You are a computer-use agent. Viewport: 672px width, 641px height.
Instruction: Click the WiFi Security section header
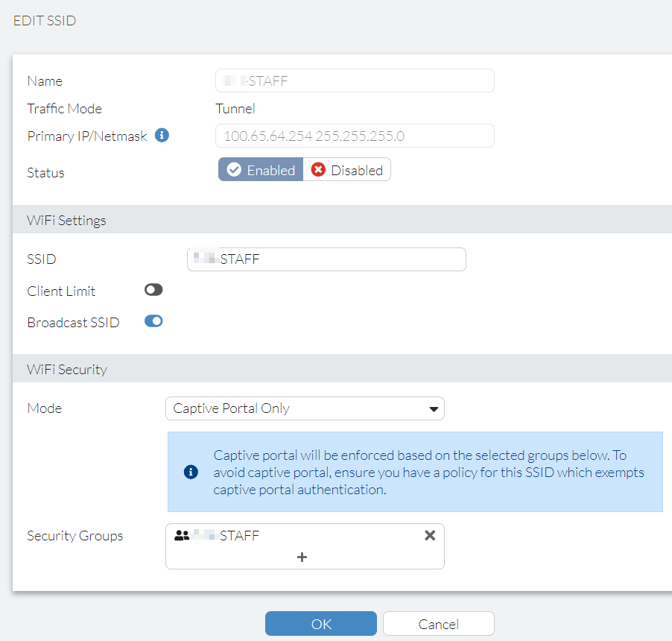67,369
